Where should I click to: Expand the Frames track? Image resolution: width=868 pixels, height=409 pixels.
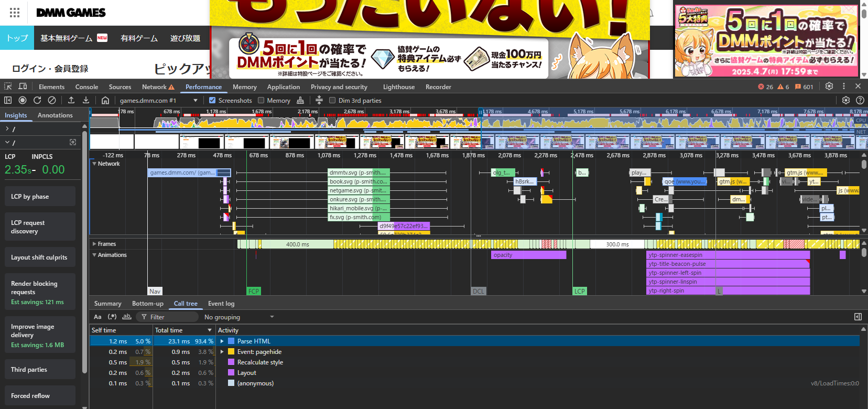(94, 244)
